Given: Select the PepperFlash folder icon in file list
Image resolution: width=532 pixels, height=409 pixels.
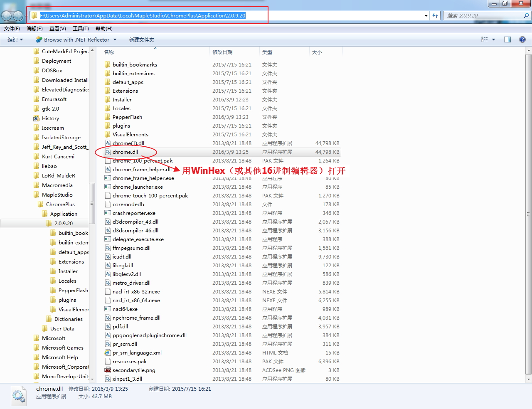Looking at the screenshot, I should [x=108, y=117].
